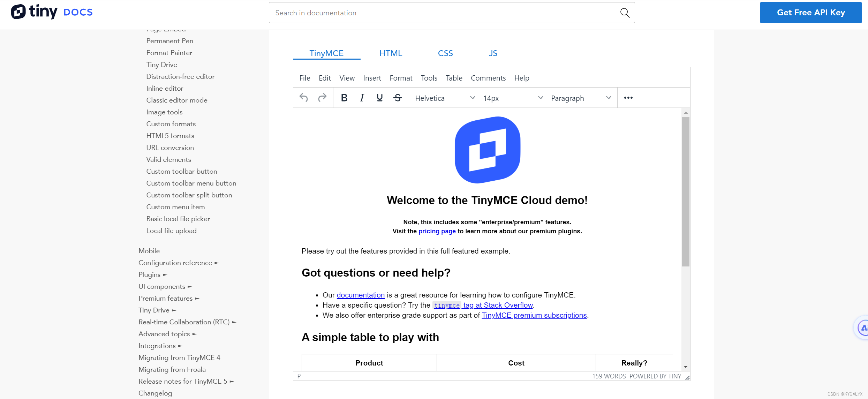Open Classic editor mode sidebar item
This screenshot has height=399, width=868.
(x=177, y=100)
